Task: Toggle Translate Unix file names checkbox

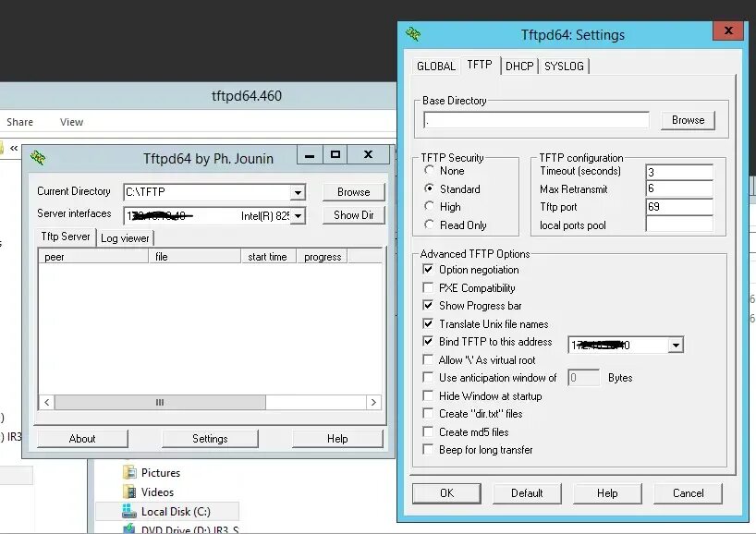Action: [x=428, y=323]
